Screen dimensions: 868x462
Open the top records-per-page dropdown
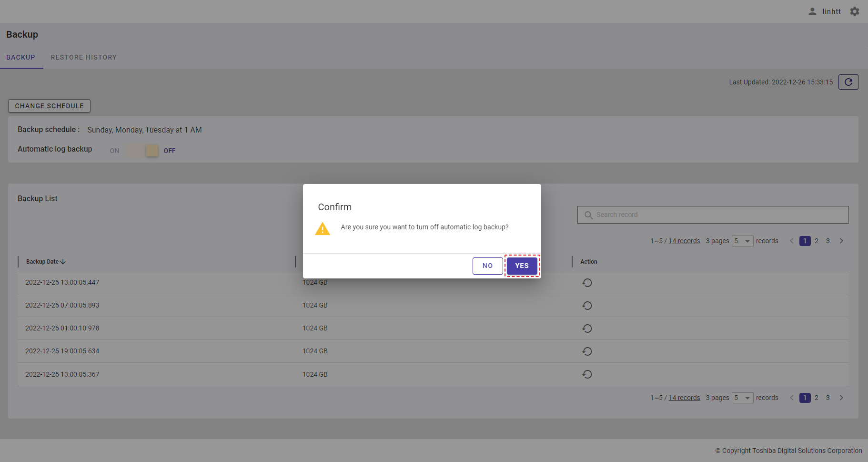click(x=742, y=241)
